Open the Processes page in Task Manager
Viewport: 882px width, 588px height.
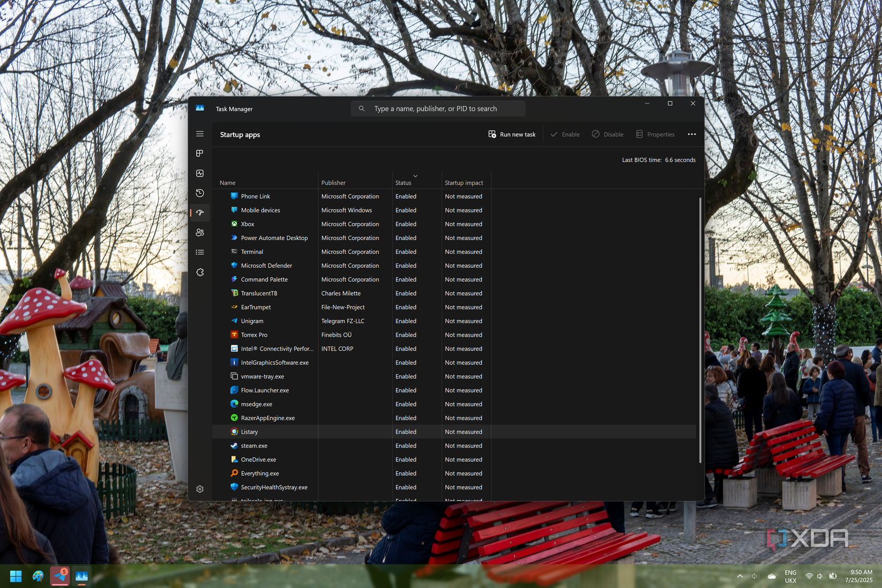click(200, 153)
